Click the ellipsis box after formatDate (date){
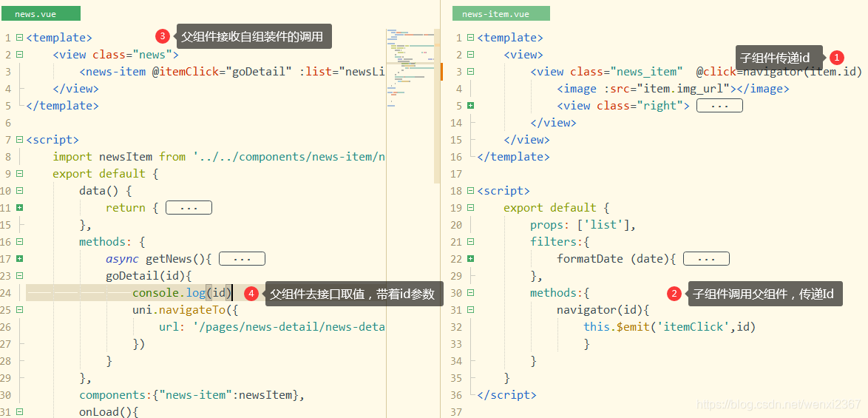The width and height of the screenshot is (868, 418). 706,259
